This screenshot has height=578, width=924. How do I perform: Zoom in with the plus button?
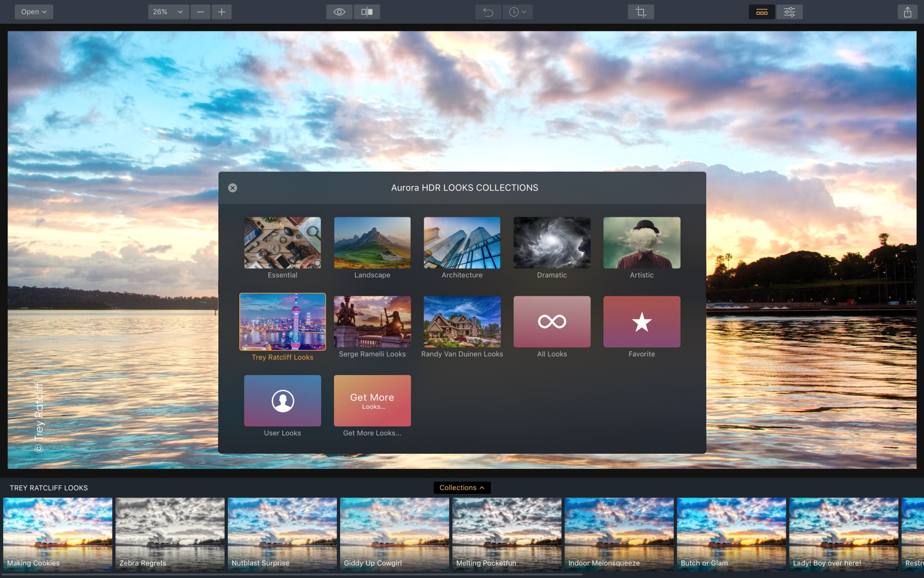[x=222, y=12]
